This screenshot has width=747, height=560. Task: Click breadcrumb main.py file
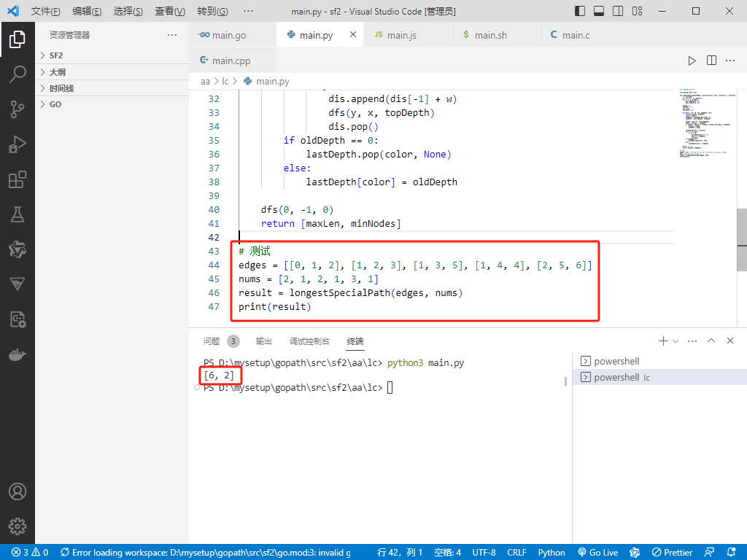tap(266, 82)
